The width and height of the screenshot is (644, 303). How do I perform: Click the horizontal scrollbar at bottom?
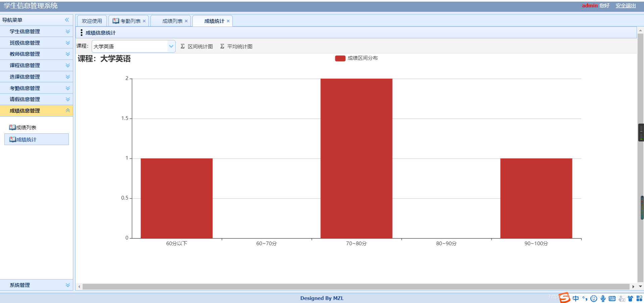[x=356, y=287]
